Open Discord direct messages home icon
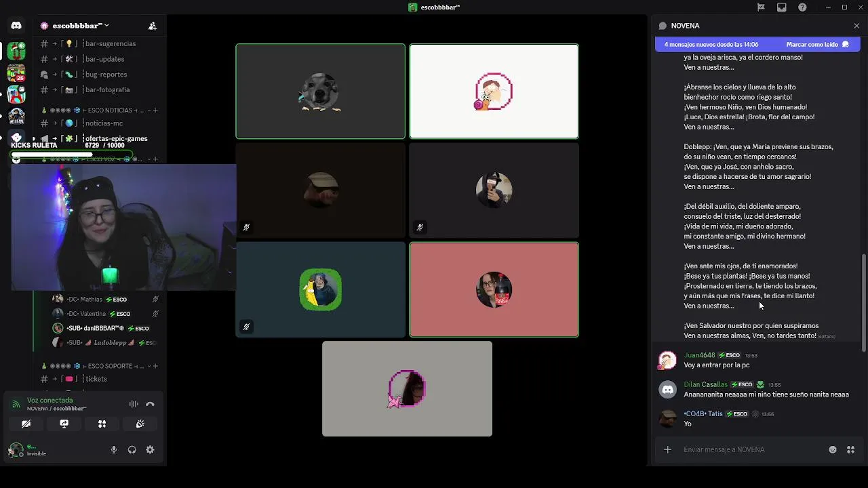This screenshot has width=868, height=488. tap(16, 26)
